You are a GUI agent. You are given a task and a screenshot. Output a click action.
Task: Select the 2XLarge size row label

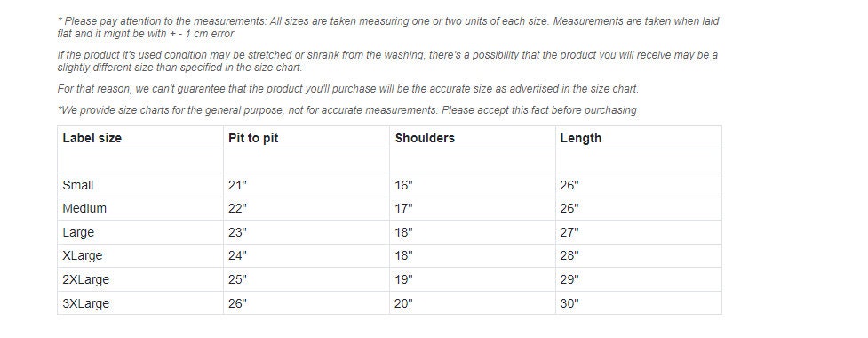(86, 279)
